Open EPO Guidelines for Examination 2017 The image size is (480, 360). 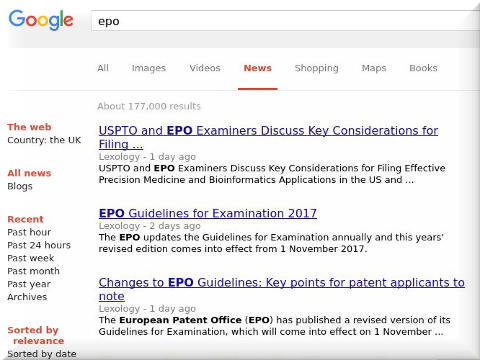click(x=208, y=213)
